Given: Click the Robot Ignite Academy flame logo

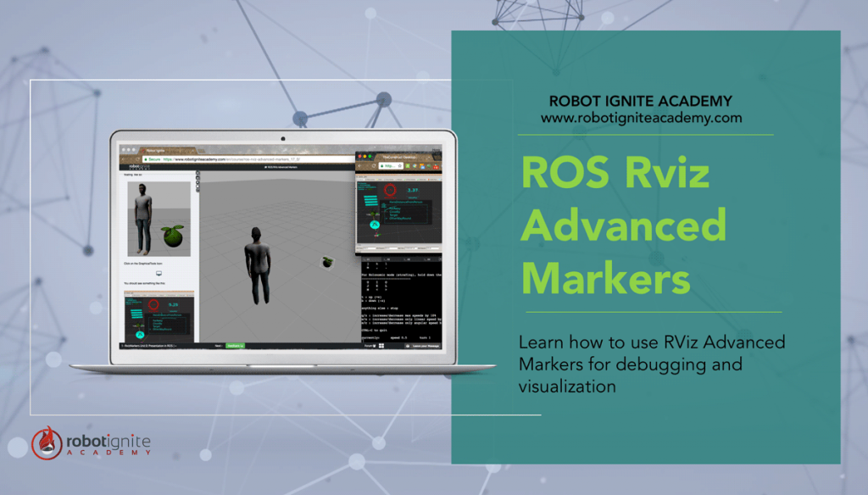Looking at the screenshot, I should (x=47, y=443).
